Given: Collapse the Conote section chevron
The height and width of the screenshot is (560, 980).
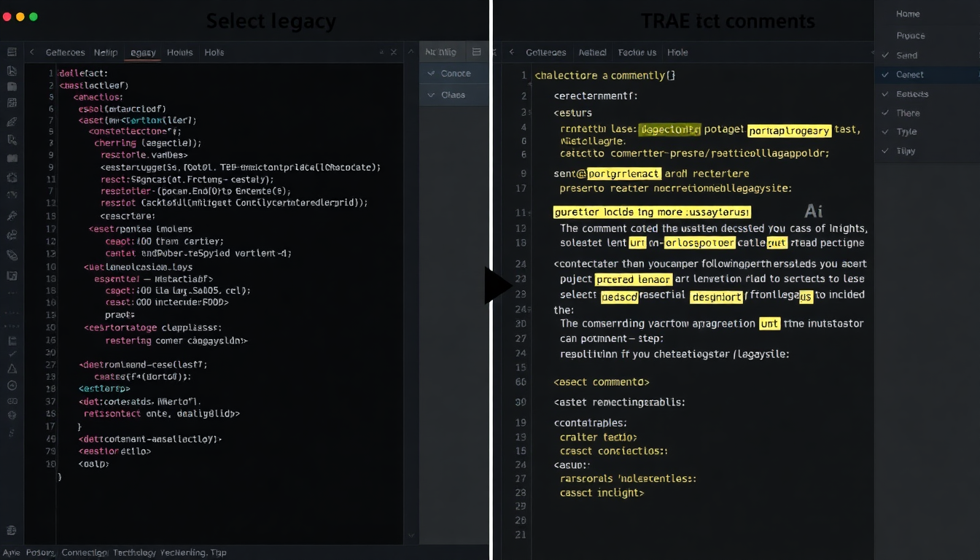Looking at the screenshot, I should [431, 74].
